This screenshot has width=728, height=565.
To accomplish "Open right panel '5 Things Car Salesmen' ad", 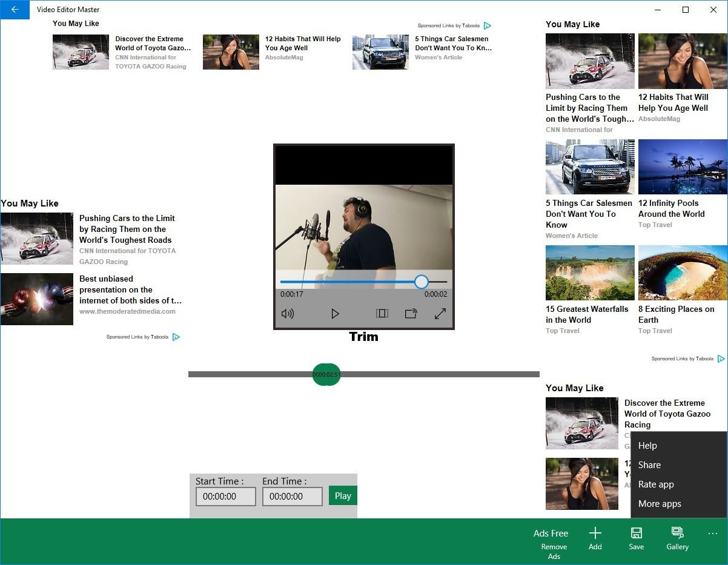I will click(x=589, y=214).
